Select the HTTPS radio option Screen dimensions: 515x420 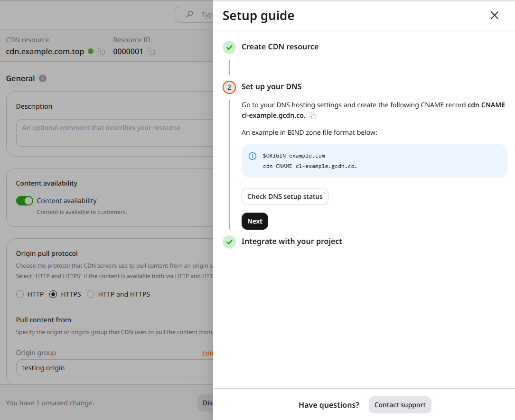coord(53,294)
